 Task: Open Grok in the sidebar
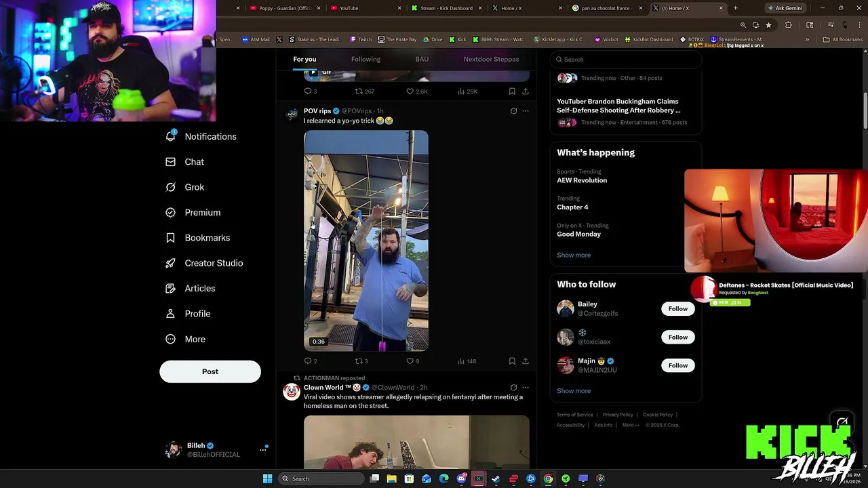pos(185,187)
